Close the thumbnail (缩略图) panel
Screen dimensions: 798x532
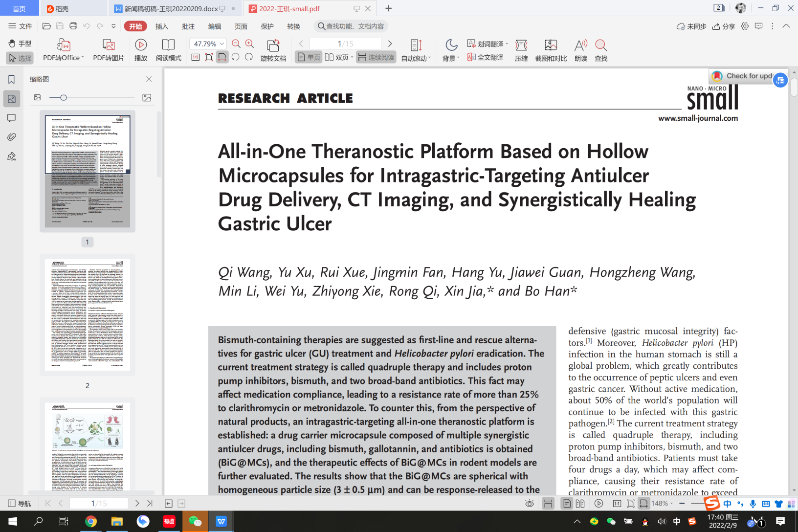(x=149, y=79)
